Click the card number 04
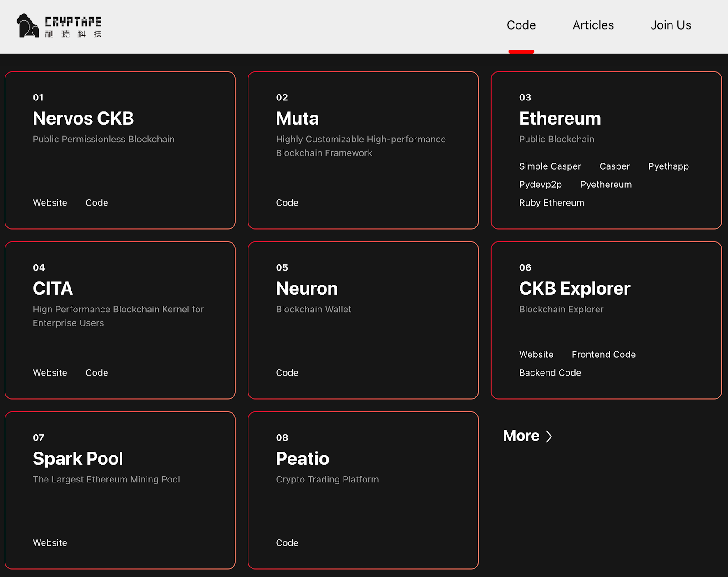 (x=39, y=268)
